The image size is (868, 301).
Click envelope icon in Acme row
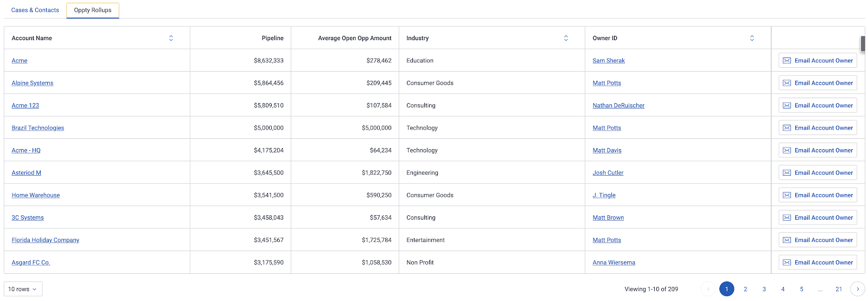pos(787,61)
